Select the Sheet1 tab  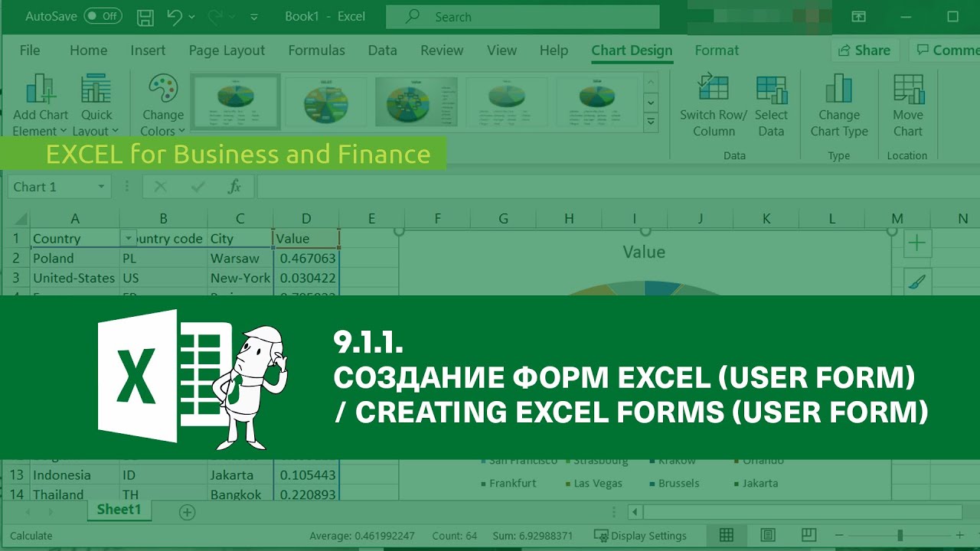tap(119, 510)
